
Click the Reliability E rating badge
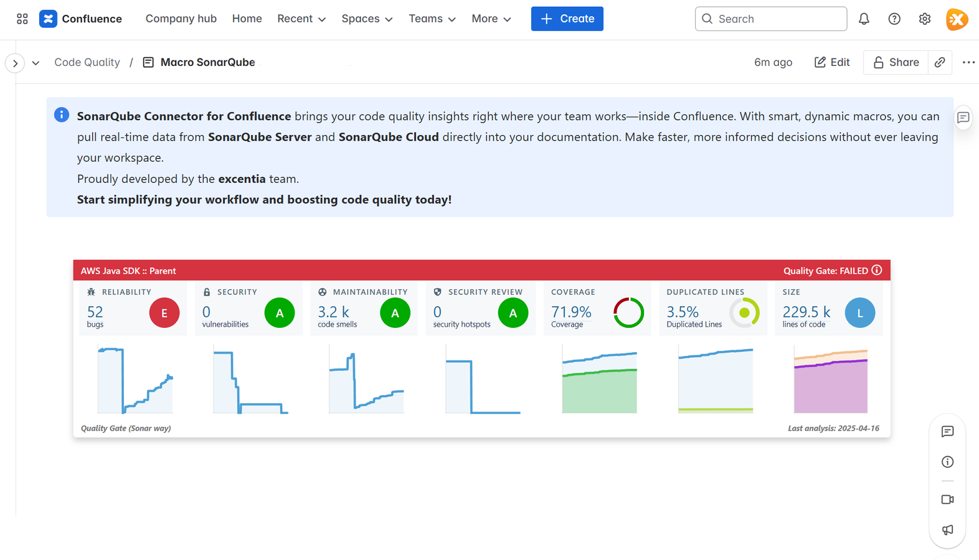164,313
